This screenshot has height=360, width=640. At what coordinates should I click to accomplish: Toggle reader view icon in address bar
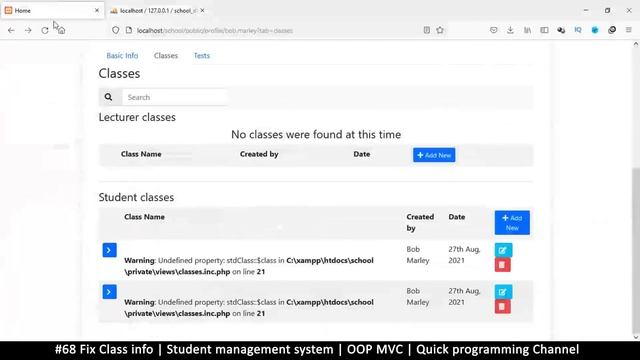pos(427,30)
